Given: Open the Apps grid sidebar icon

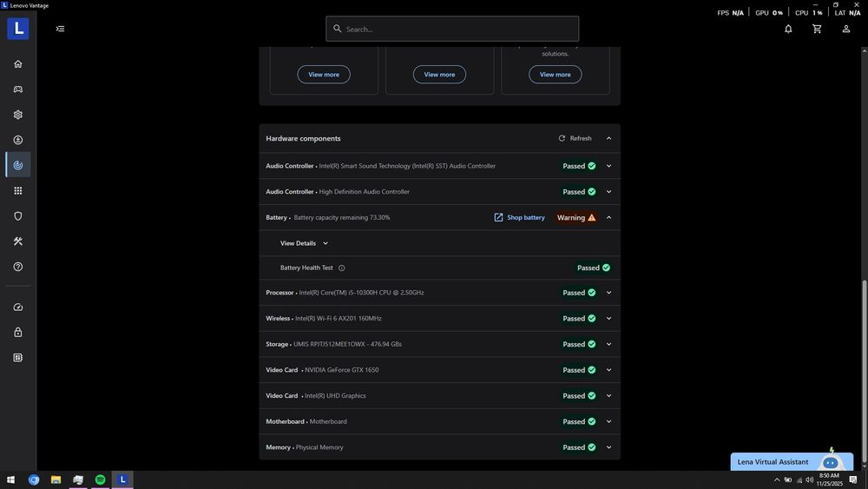Looking at the screenshot, I should [x=17, y=190].
